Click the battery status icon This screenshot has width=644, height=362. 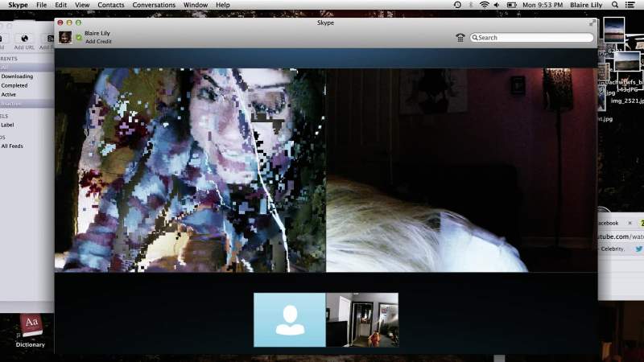coord(511,5)
